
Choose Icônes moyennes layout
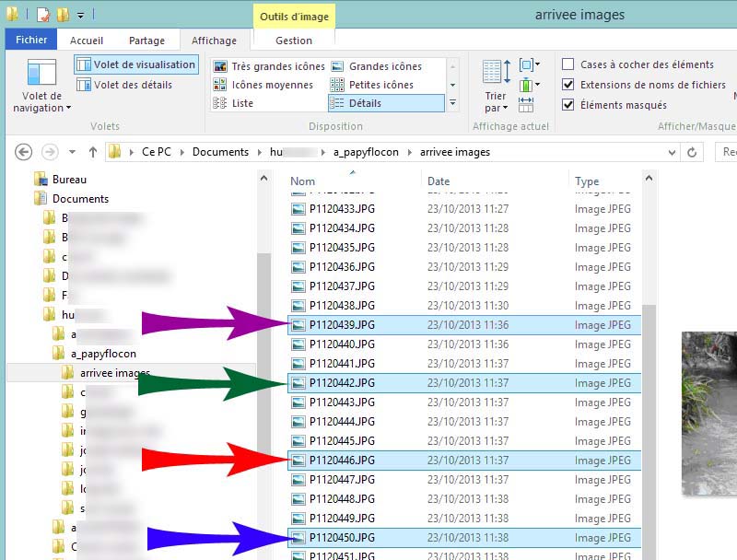(x=263, y=85)
